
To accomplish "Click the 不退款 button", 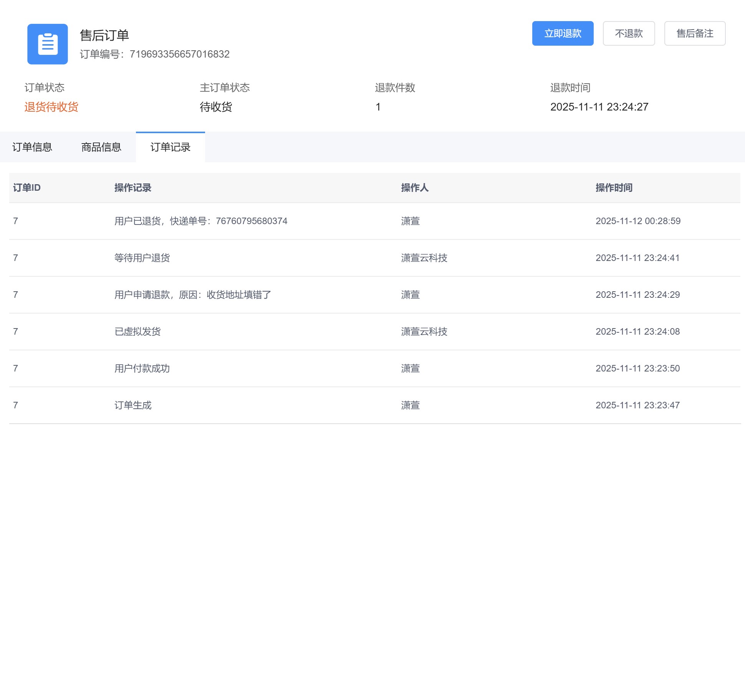I will 629,33.
